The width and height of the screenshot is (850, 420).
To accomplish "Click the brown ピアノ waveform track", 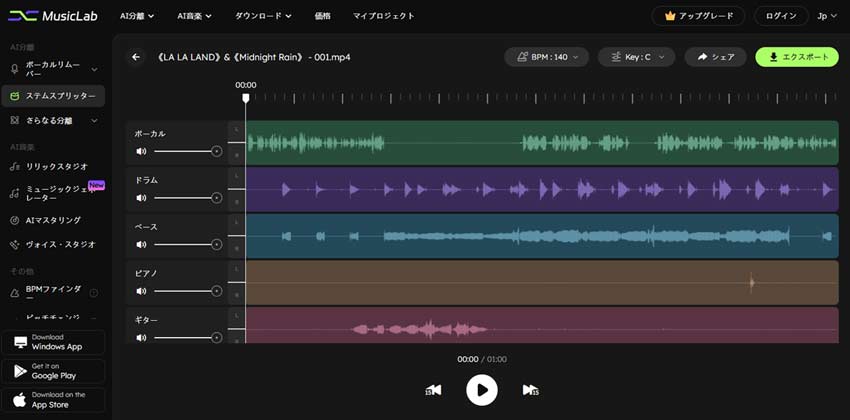I will click(x=542, y=283).
